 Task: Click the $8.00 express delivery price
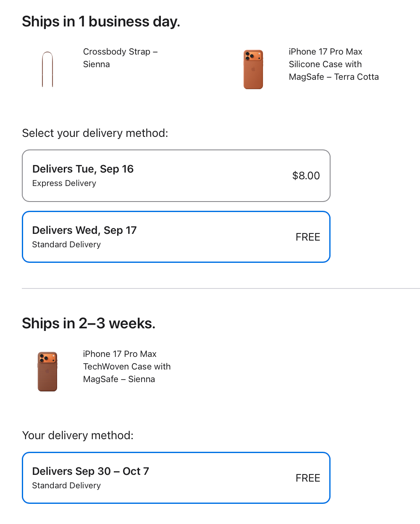(306, 176)
